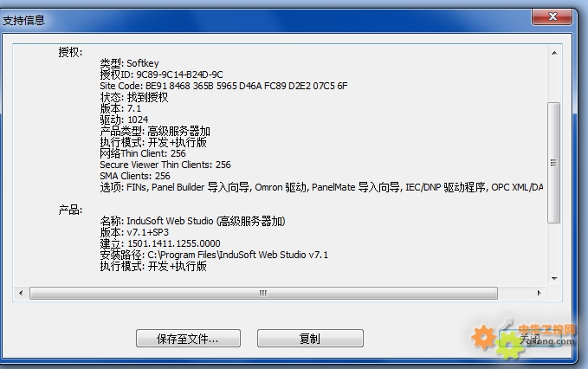Viewport: 588px width, 369px height.
Task: Click the 支持信息 title bar text
Action: click(23, 20)
